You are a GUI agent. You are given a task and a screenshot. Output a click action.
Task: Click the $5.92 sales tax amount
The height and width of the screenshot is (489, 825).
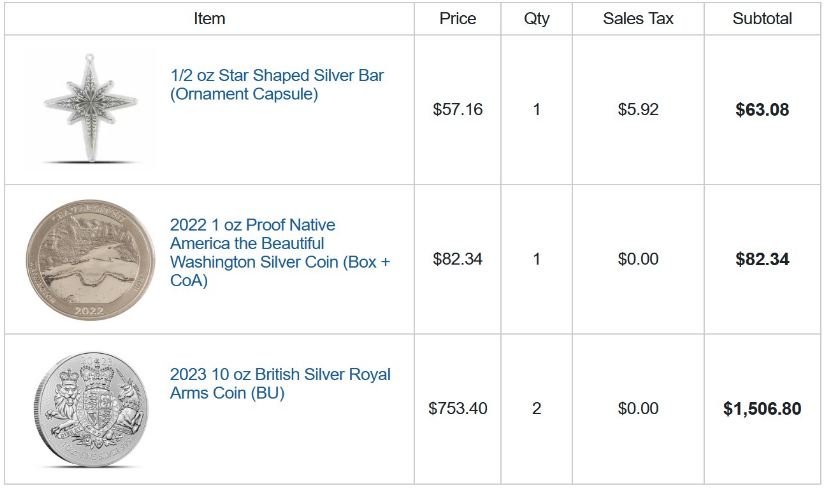tap(638, 109)
